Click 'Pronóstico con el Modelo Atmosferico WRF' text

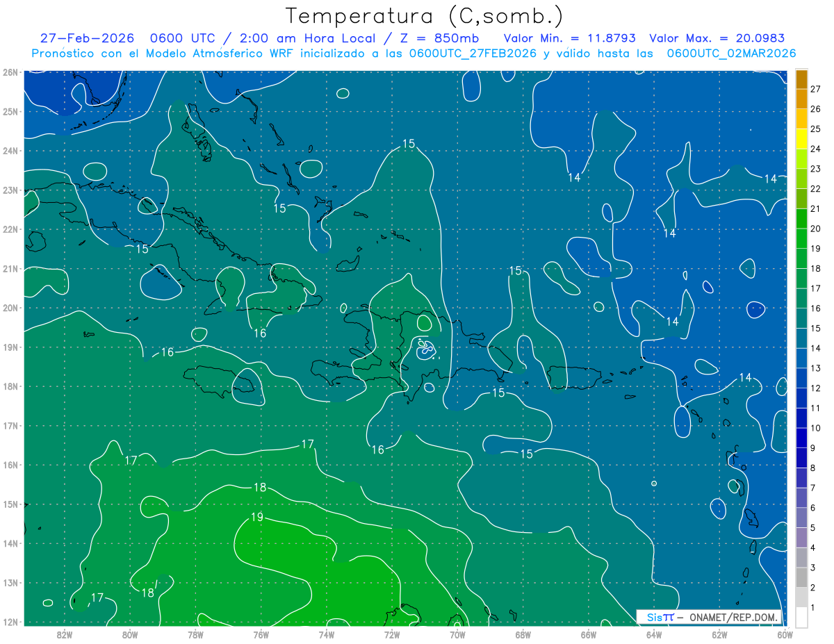(163, 53)
